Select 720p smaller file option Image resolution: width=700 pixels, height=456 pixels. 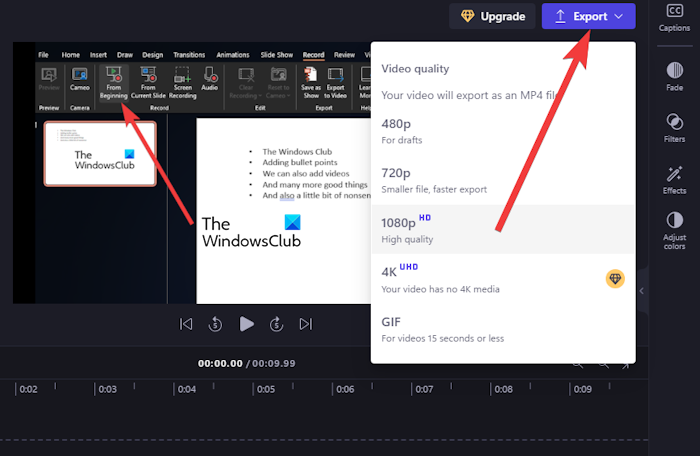(x=503, y=180)
